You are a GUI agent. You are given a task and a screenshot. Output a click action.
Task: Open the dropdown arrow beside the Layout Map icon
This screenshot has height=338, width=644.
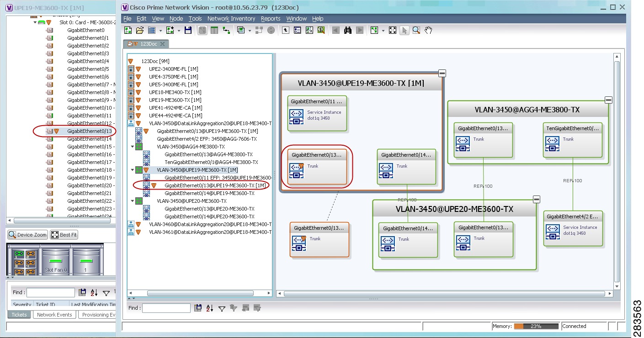(x=383, y=31)
